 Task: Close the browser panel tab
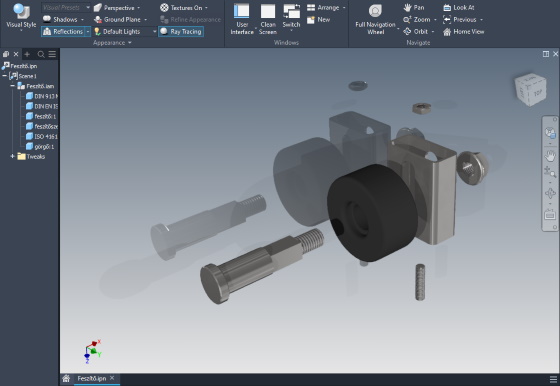point(16,54)
